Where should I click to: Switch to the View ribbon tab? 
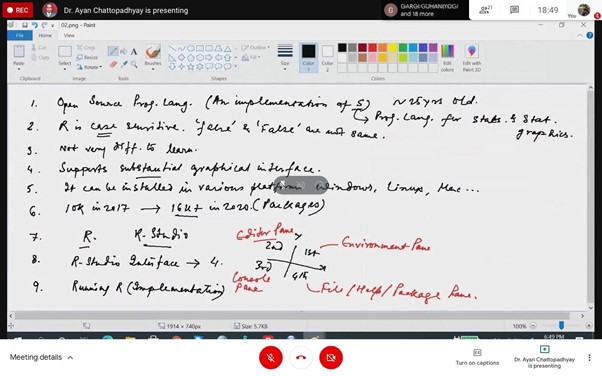[x=69, y=35]
